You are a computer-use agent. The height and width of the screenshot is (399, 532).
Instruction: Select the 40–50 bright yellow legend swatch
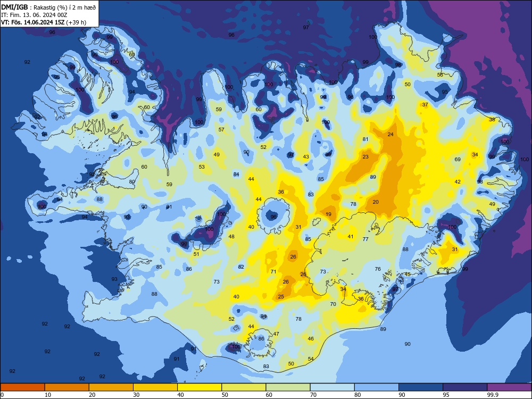[x=199, y=387]
